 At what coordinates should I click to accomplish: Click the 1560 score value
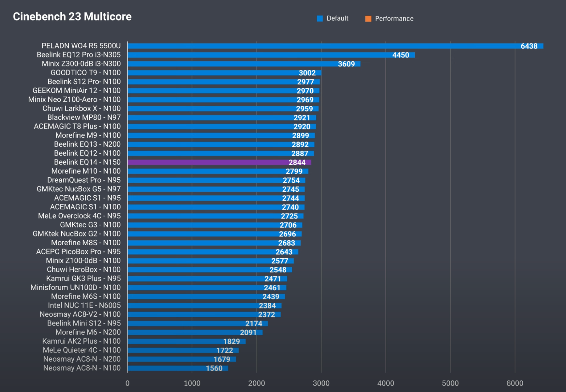[214, 369]
